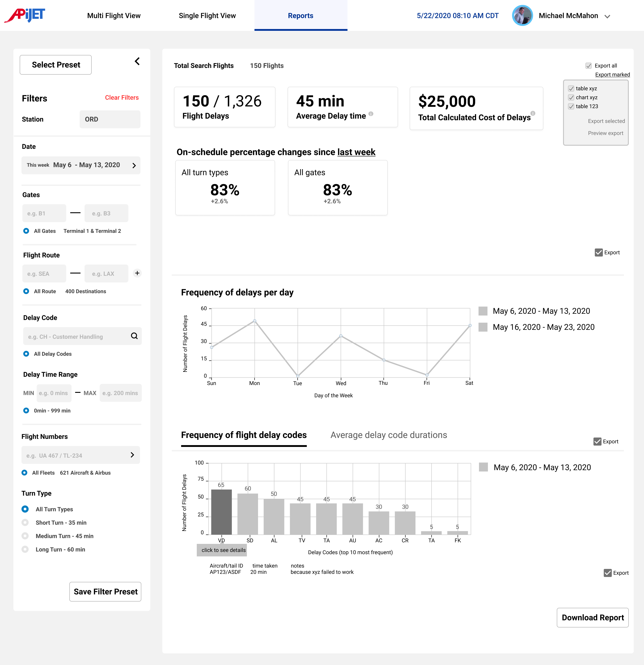Click the Download Report button
This screenshot has width=644, height=665.
click(592, 617)
